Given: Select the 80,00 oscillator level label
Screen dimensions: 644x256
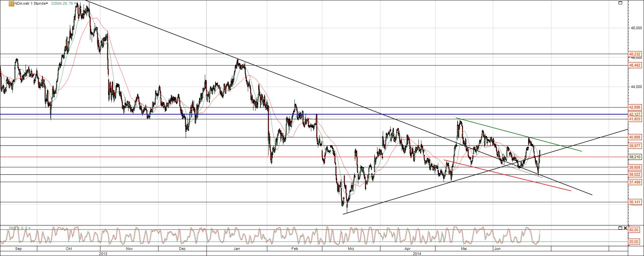Looking at the screenshot, I should coord(634,230).
